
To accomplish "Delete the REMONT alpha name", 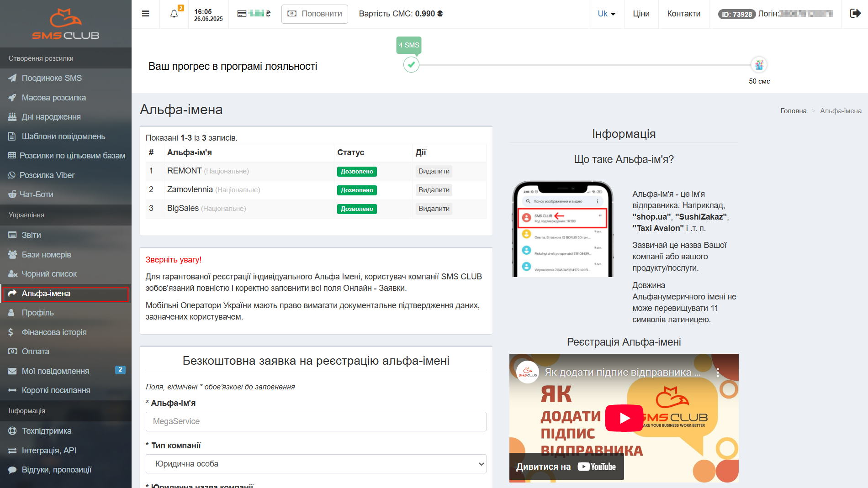I will point(434,171).
